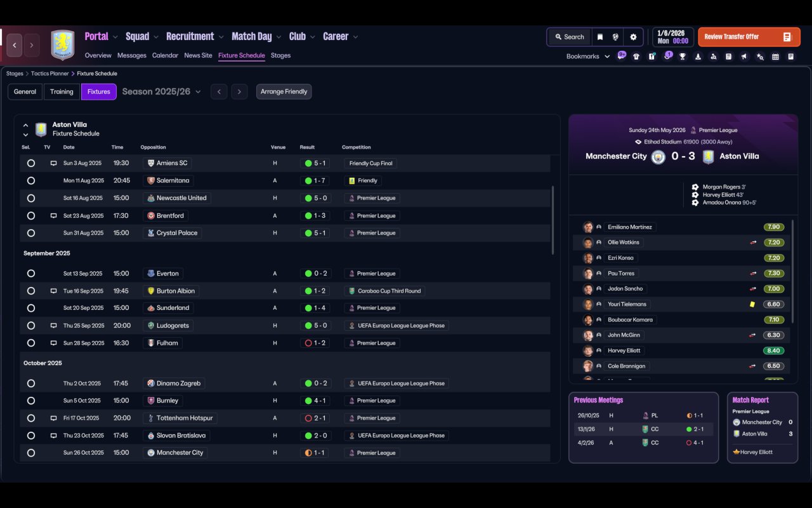Click the date 1/6/2026 Mon 00:00 box

pyautogui.click(x=672, y=37)
